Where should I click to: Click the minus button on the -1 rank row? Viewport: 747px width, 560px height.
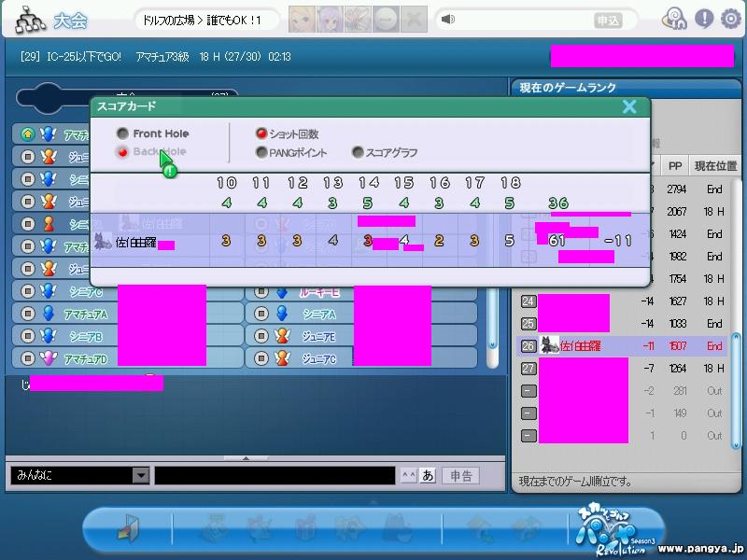[529, 413]
